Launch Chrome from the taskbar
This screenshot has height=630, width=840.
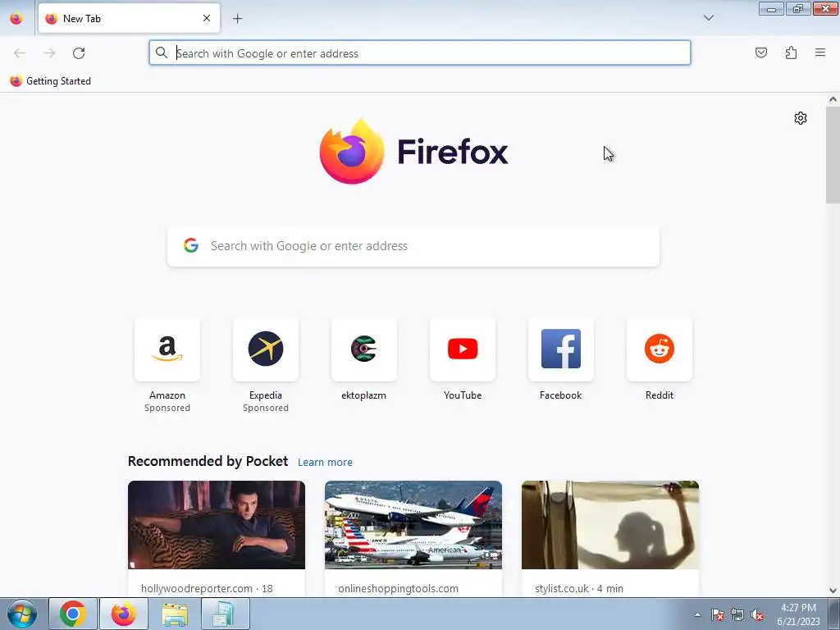pyautogui.click(x=73, y=614)
